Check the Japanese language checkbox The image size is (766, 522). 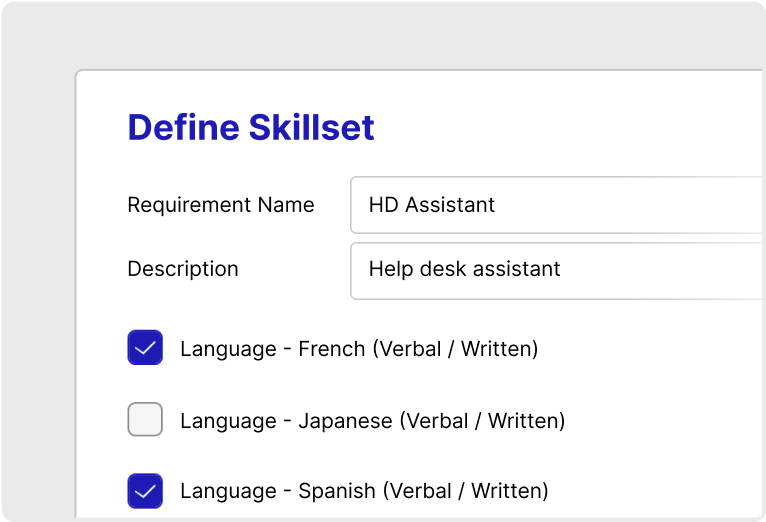(145, 419)
